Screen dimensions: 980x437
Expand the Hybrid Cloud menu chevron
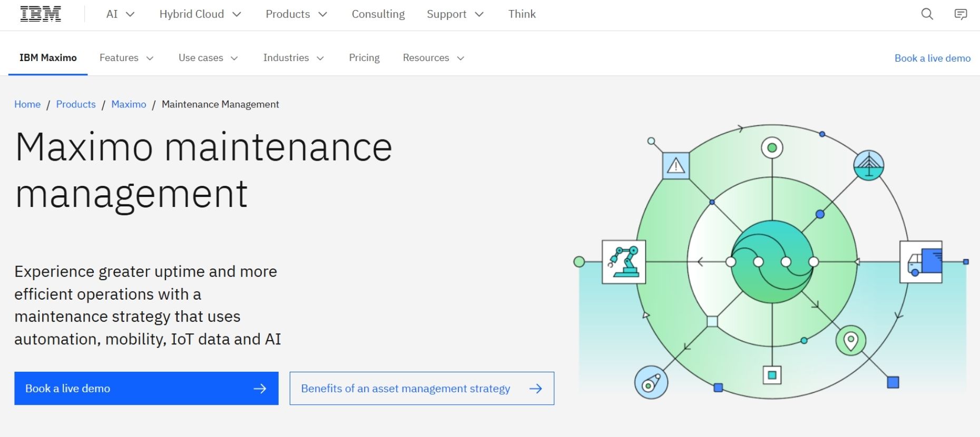click(x=237, y=14)
